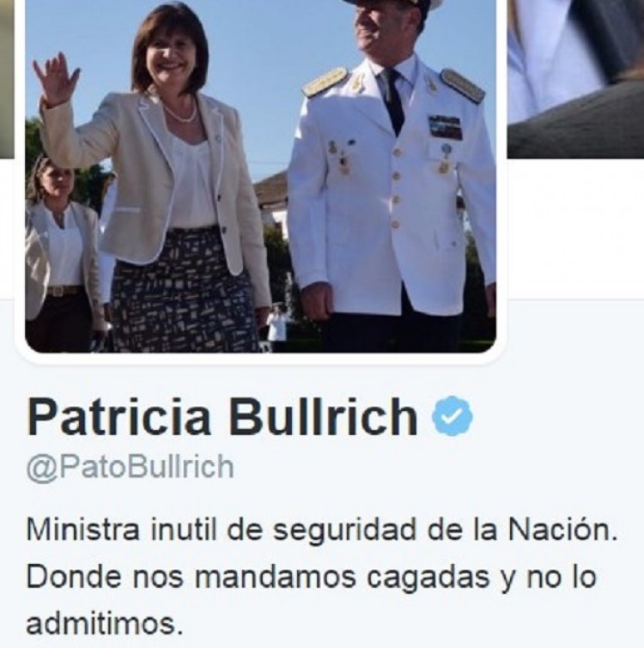Click the @PatoBullrich handle
This screenshot has height=648, width=644.
coord(131,468)
